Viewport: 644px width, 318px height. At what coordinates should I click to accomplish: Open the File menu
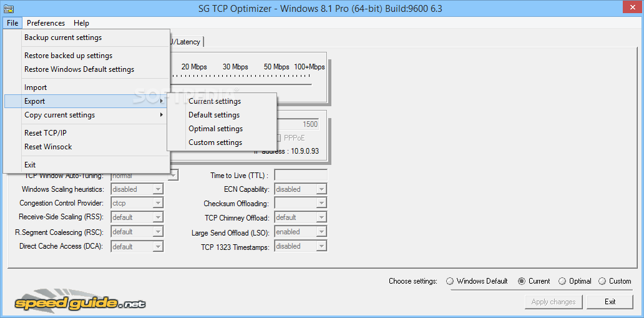pos(12,23)
